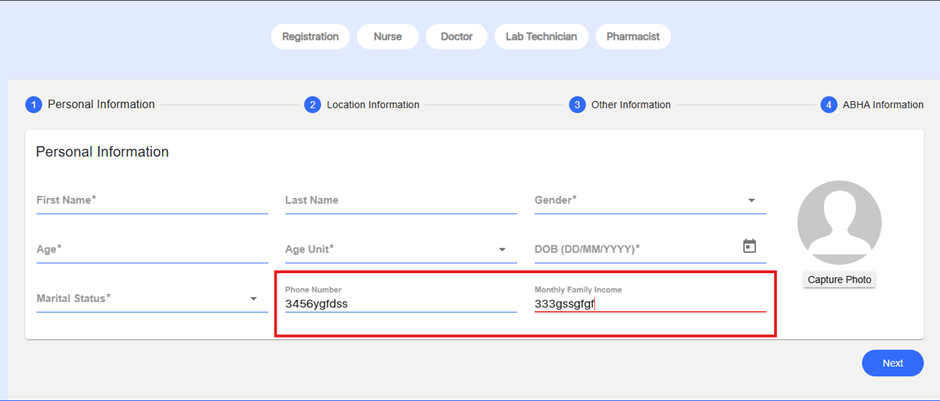Click the Next button

tap(892, 363)
